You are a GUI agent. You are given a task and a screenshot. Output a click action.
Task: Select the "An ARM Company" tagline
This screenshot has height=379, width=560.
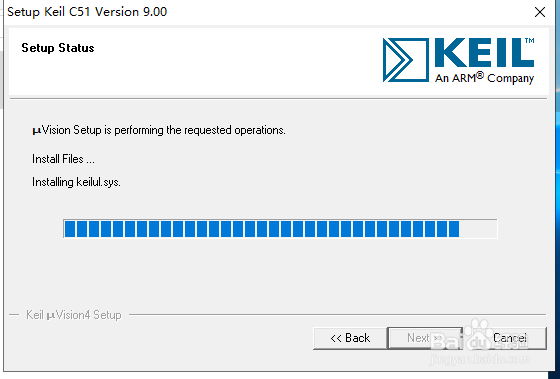(x=484, y=78)
